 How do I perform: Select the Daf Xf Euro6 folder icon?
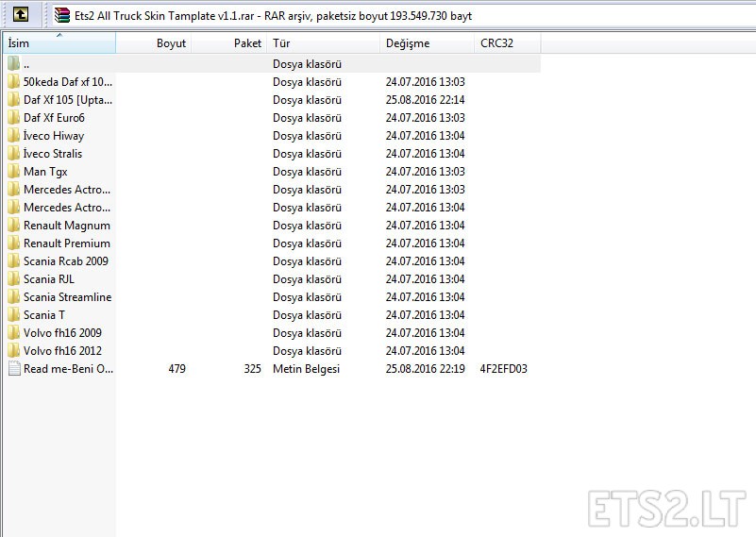tap(14, 118)
